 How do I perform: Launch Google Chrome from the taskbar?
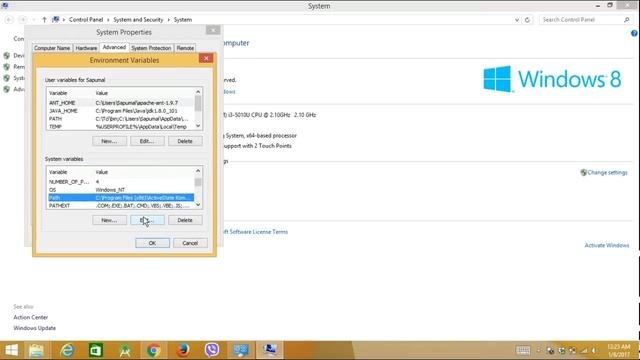pyautogui.click(x=153, y=350)
